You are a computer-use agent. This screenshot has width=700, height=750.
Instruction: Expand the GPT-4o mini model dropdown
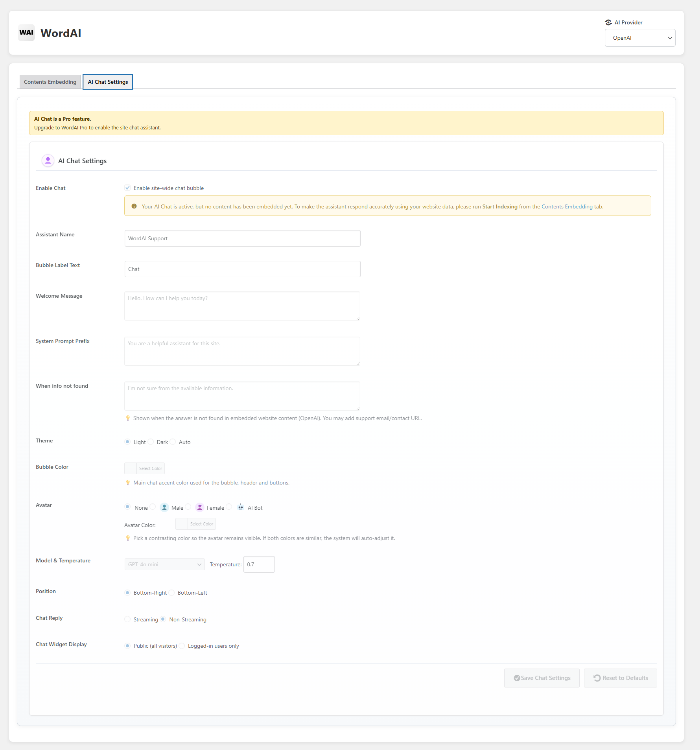coord(164,564)
